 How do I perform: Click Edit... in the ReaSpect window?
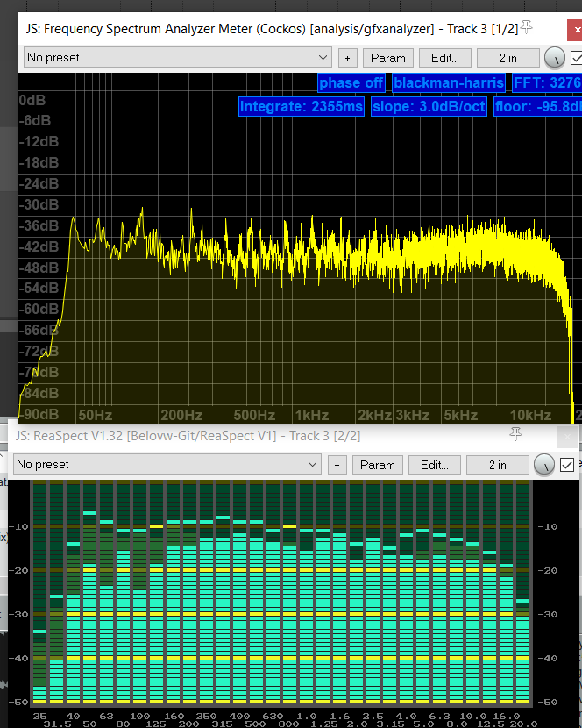435,465
